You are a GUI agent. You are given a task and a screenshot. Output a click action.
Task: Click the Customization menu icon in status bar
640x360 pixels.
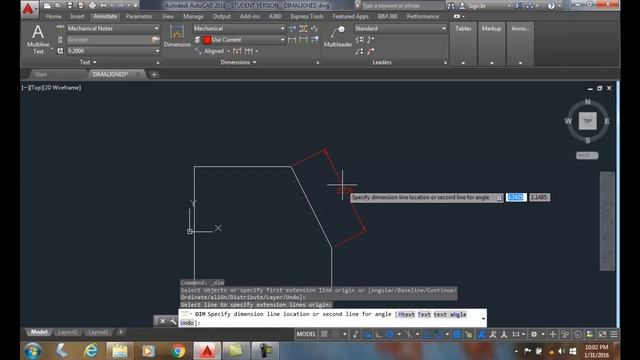click(x=614, y=334)
